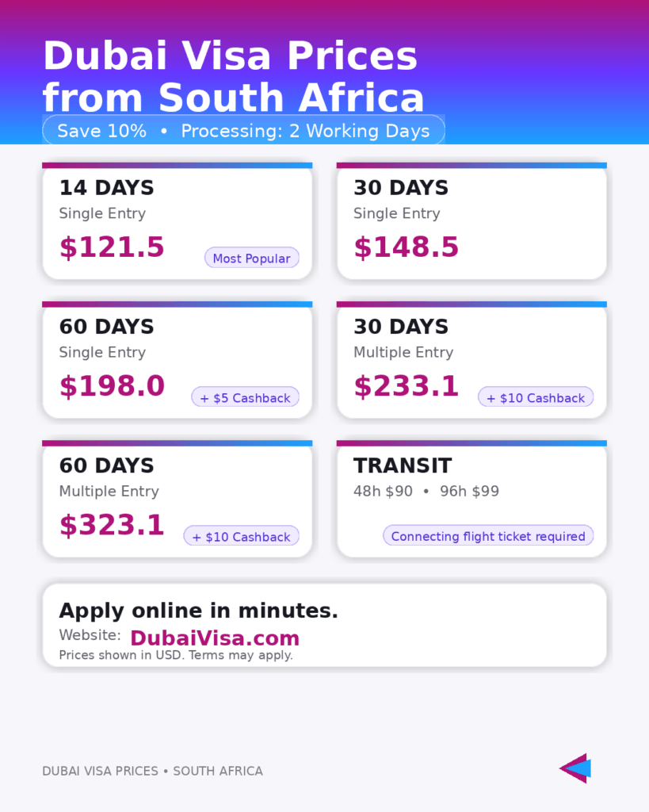Select the TRANSIT card heading

(403, 465)
